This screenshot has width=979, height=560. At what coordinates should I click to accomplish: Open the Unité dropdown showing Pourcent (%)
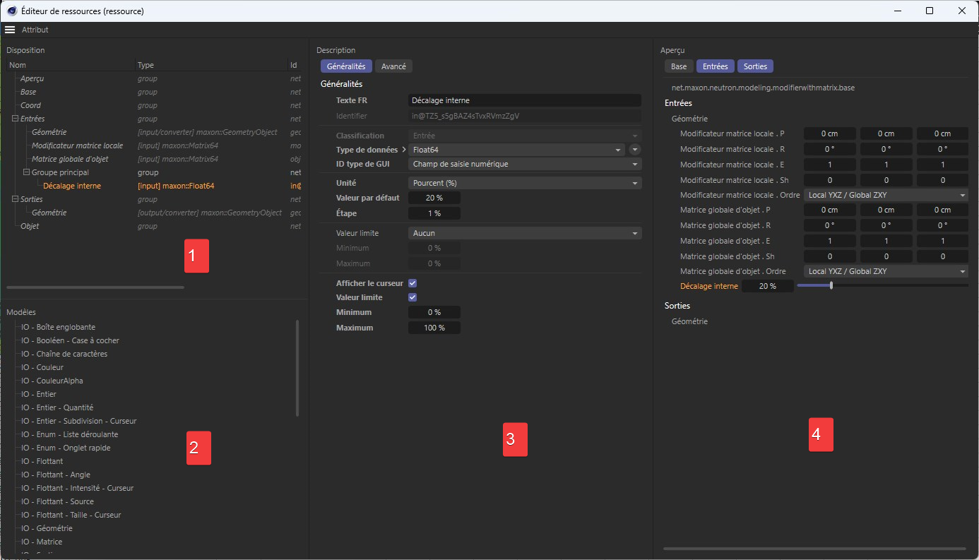click(524, 183)
